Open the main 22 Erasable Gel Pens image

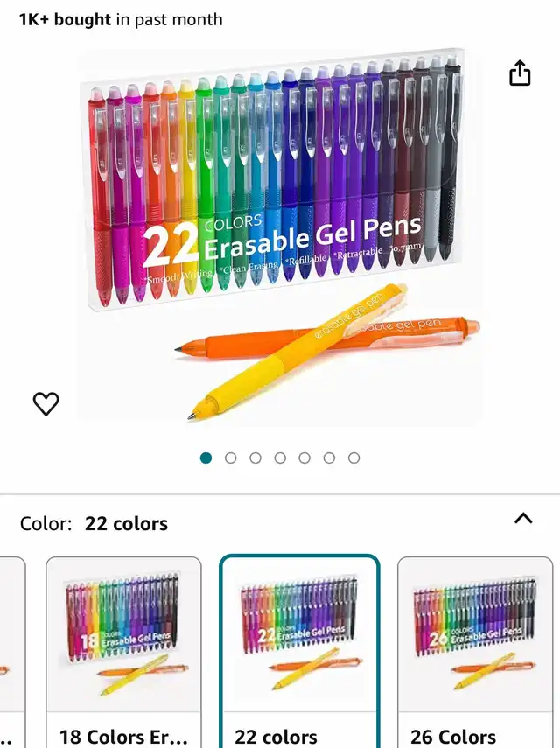pyautogui.click(x=281, y=236)
